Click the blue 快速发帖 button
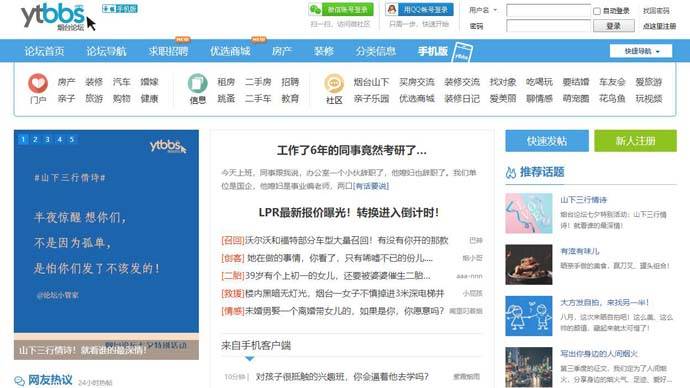This screenshot has width=690, height=388. (x=547, y=141)
